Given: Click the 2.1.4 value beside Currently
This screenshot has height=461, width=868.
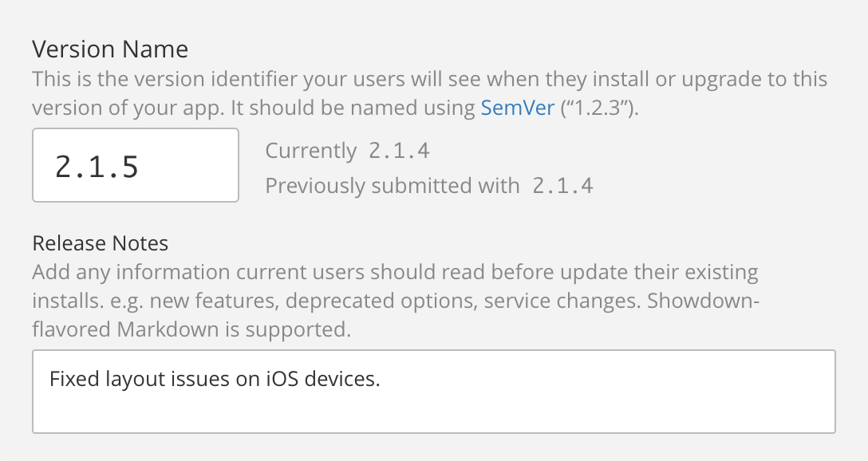Looking at the screenshot, I should tap(399, 151).
